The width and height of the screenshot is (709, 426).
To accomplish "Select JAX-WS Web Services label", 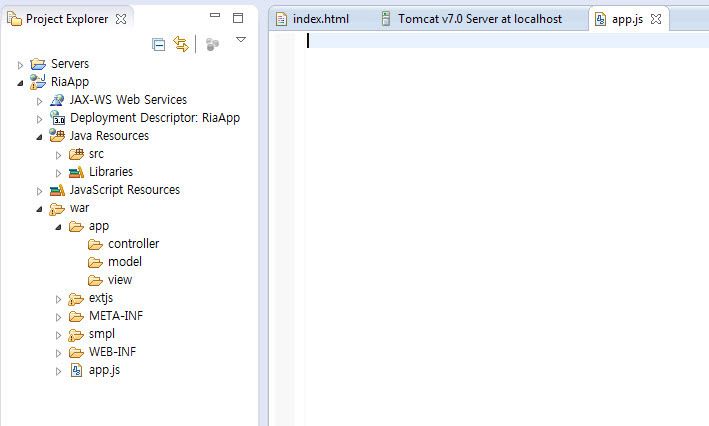I will [128, 100].
